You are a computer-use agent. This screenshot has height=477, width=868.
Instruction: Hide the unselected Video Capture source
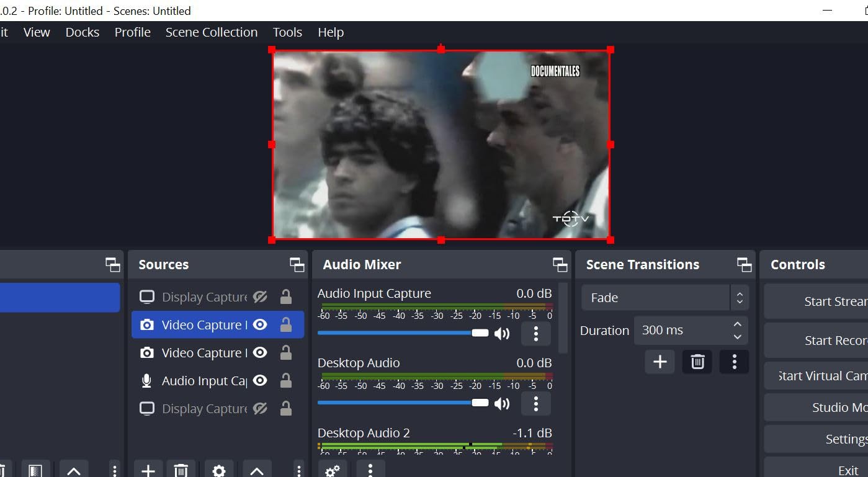(x=260, y=353)
